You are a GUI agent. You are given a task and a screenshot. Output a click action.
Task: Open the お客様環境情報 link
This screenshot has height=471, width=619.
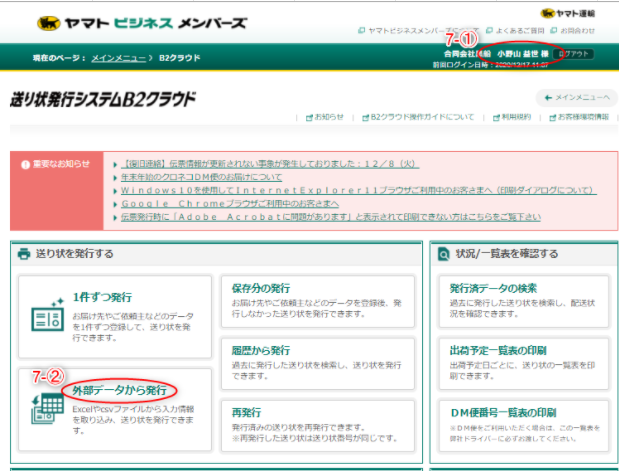click(x=583, y=117)
